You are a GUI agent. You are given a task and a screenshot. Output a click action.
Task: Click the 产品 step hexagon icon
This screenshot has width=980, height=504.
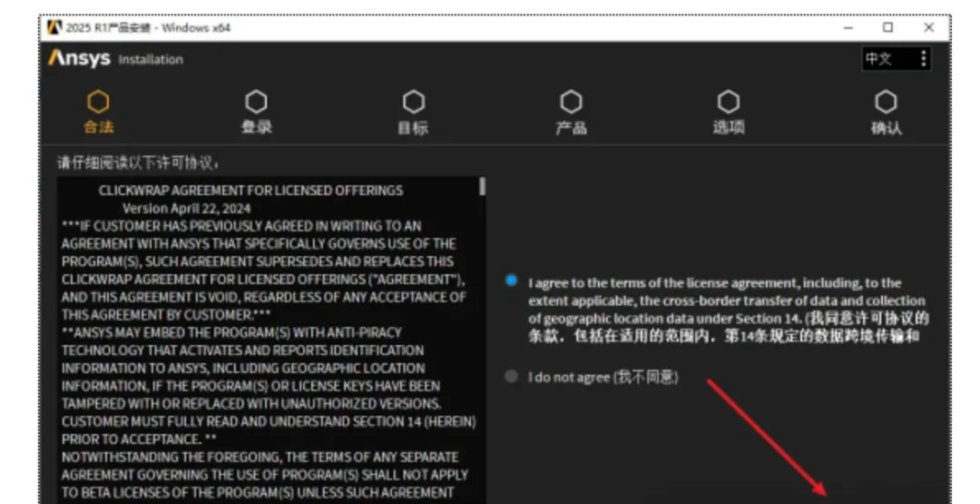[x=571, y=102]
